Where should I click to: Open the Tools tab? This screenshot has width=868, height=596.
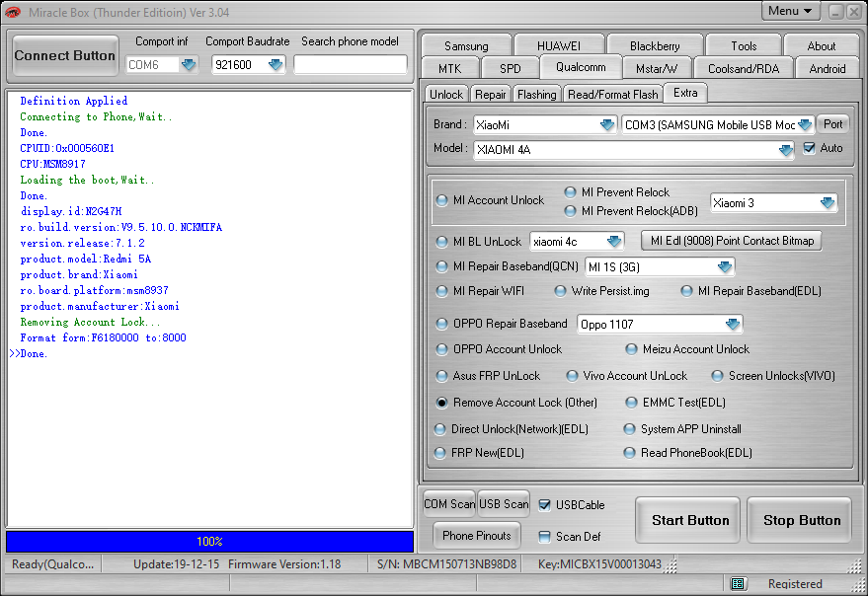tap(744, 46)
